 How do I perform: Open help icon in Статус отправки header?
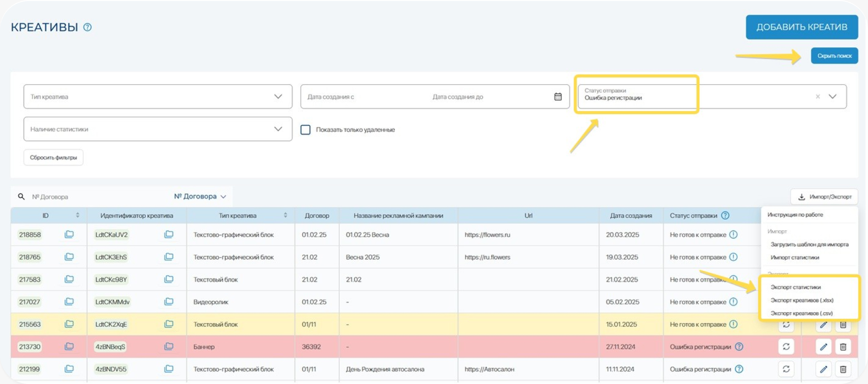pyautogui.click(x=725, y=215)
